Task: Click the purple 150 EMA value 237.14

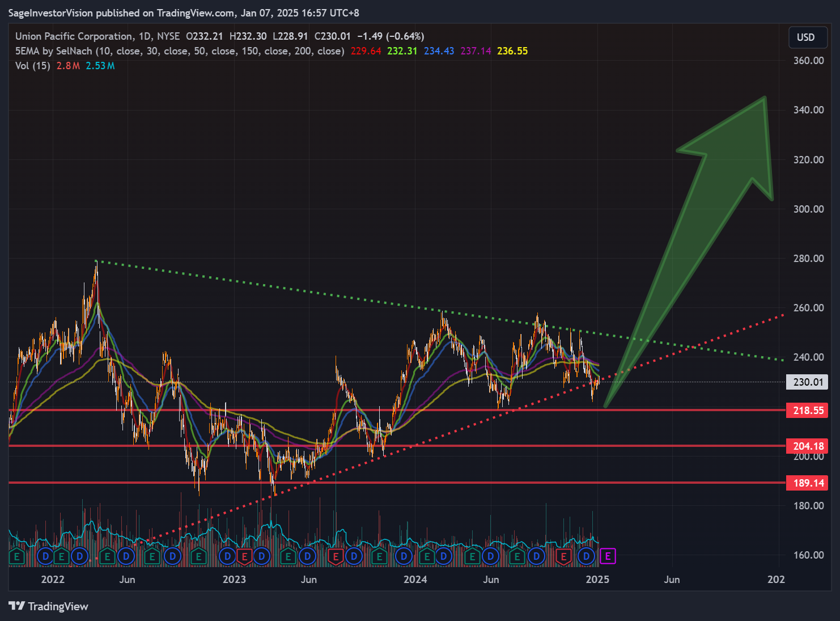Action: point(476,51)
